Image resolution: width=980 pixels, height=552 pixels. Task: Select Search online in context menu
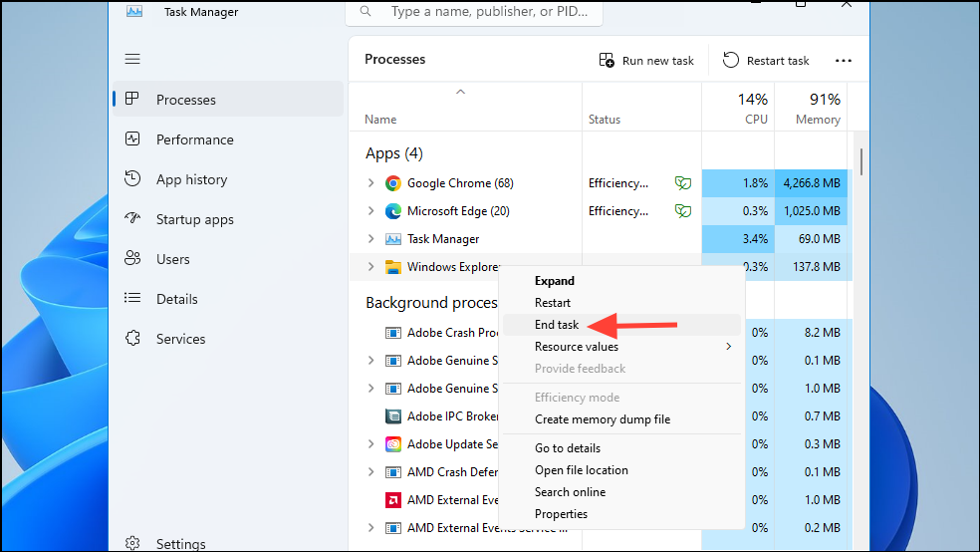pyautogui.click(x=621, y=492)
